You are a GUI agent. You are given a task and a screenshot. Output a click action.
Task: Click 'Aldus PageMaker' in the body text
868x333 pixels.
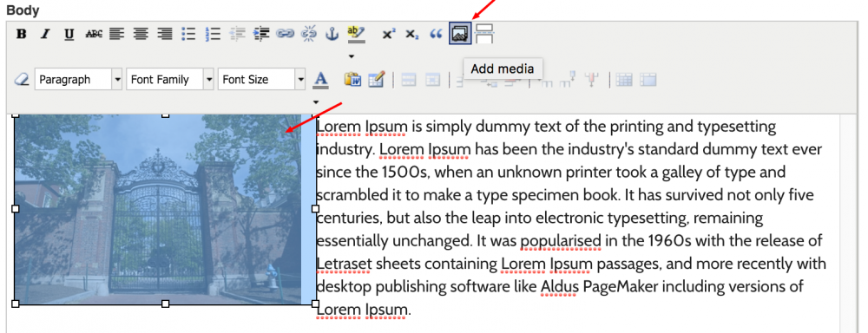pos(600,288)
